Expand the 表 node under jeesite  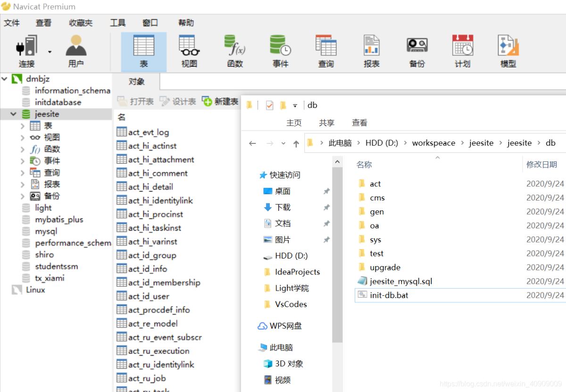click(23, 126)
